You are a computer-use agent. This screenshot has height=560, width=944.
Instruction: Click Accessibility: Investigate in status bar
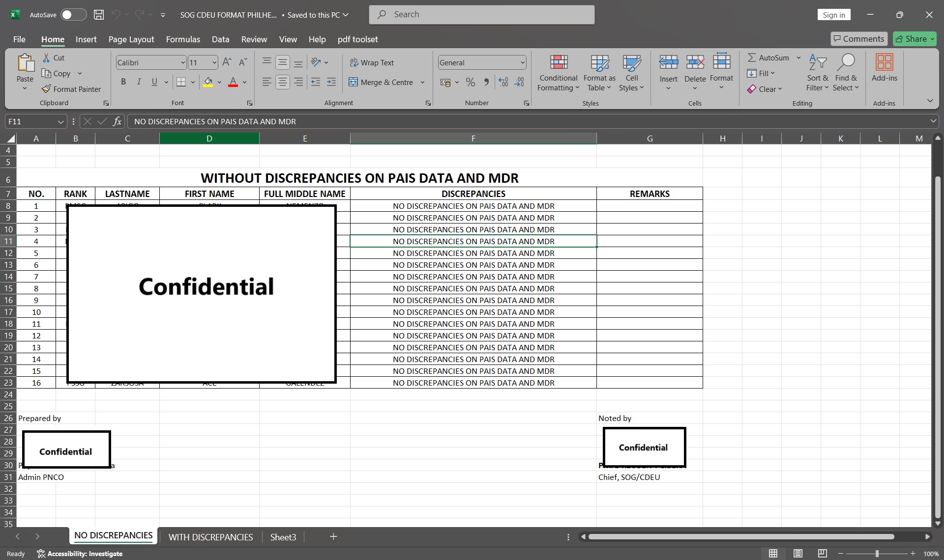(x=80, y=554)
